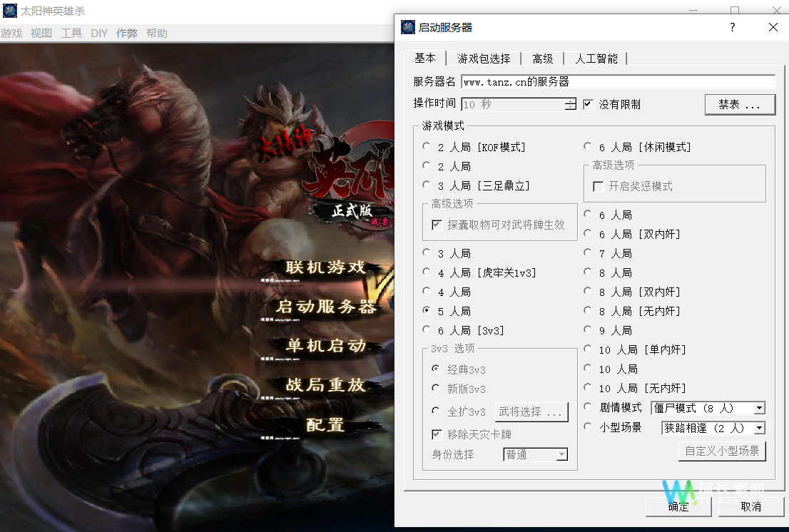Image resolution: width=789 pixels, height=532 pixels.
Task: Click the 服务器名 text field
Action: [619, 81]
